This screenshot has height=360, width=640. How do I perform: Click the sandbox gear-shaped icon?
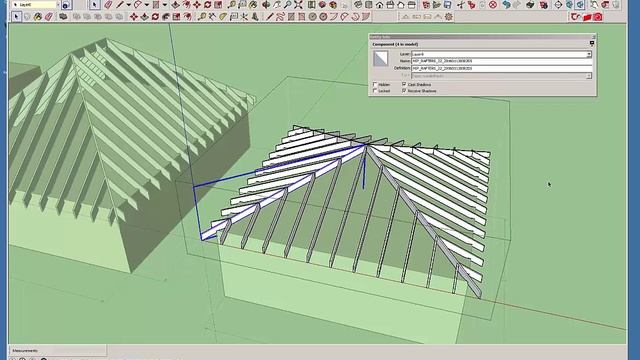[x=449, y=17]
